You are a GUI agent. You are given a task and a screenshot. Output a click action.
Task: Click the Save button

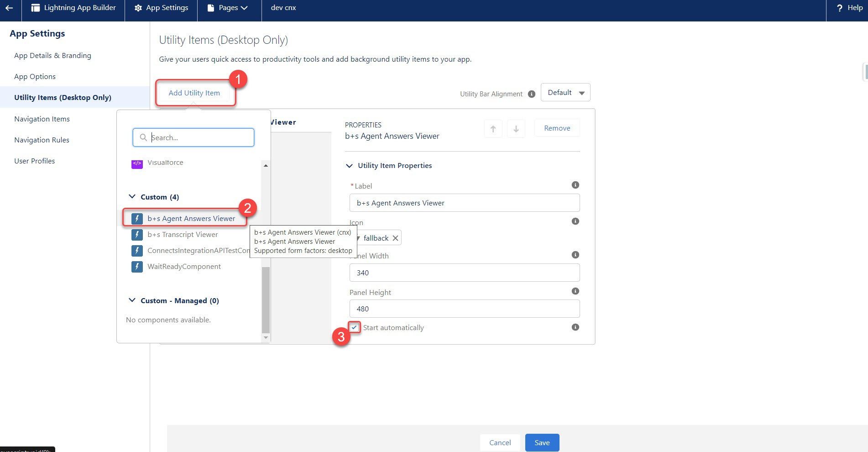(542, 442)
